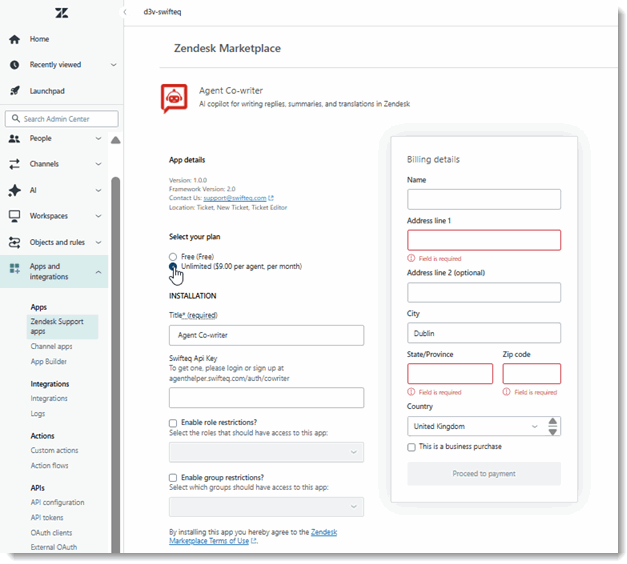Expand the AI section chevron

[98, 190]
